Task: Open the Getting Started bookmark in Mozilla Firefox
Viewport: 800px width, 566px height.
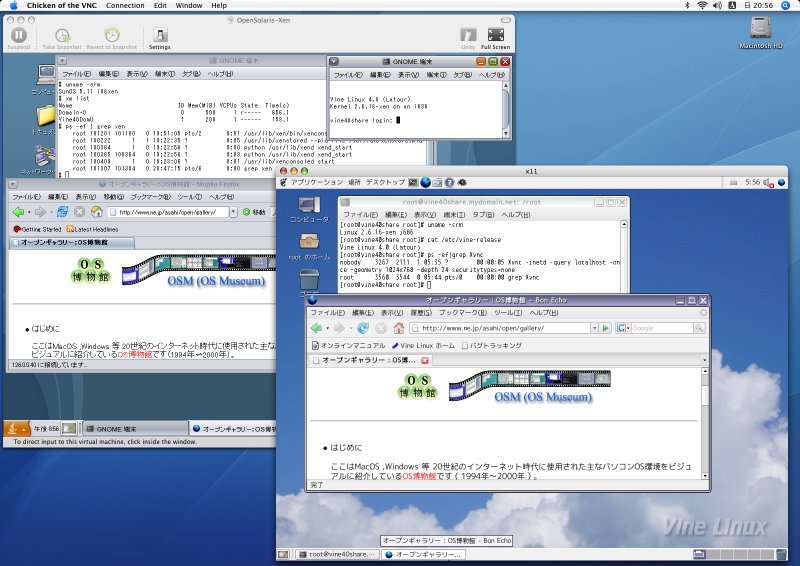Action: [x=37, y=229]
